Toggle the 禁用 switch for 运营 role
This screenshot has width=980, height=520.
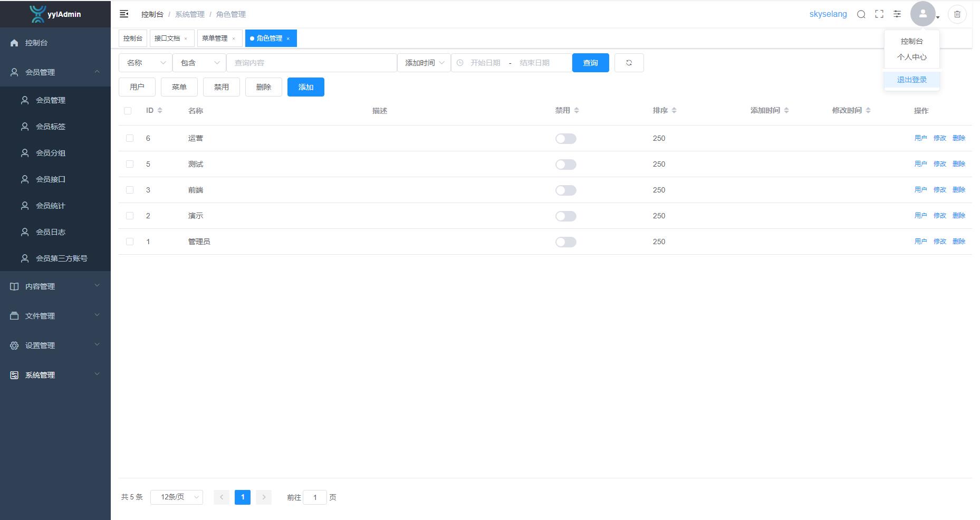tap(565, 139)
